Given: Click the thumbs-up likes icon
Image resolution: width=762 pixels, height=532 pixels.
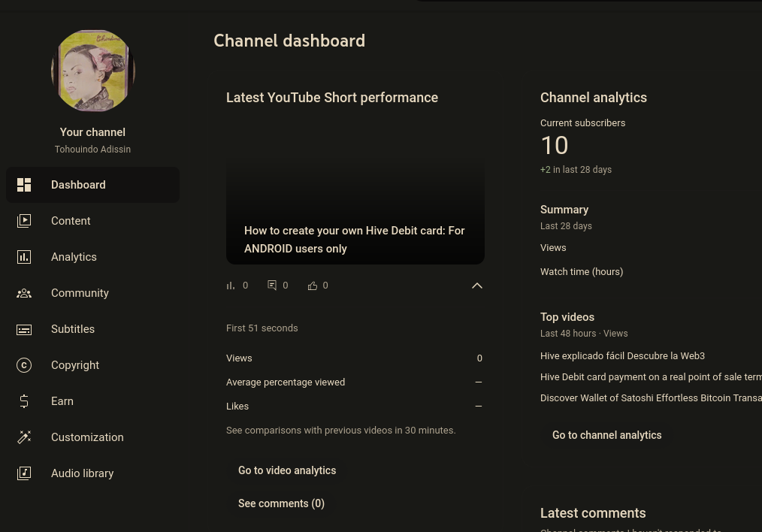Looking at the screenshot, I should pos(312,286).
